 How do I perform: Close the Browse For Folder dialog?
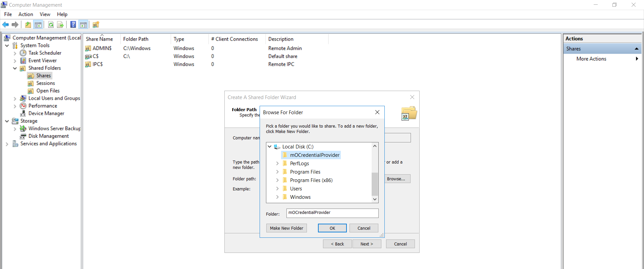coord(377,112)
